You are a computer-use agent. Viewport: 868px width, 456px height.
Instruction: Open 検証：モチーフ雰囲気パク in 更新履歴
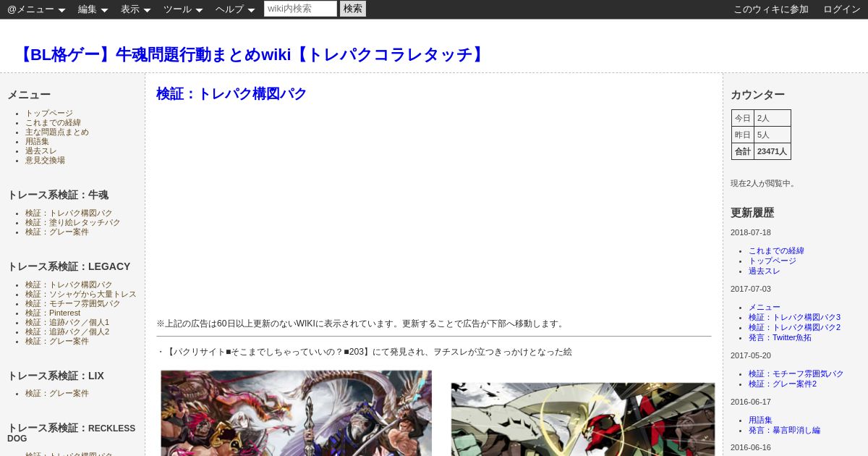[x=796, y=374]
